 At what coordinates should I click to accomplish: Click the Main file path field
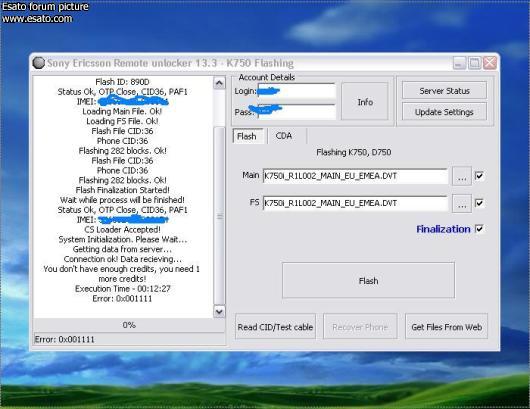355,176
